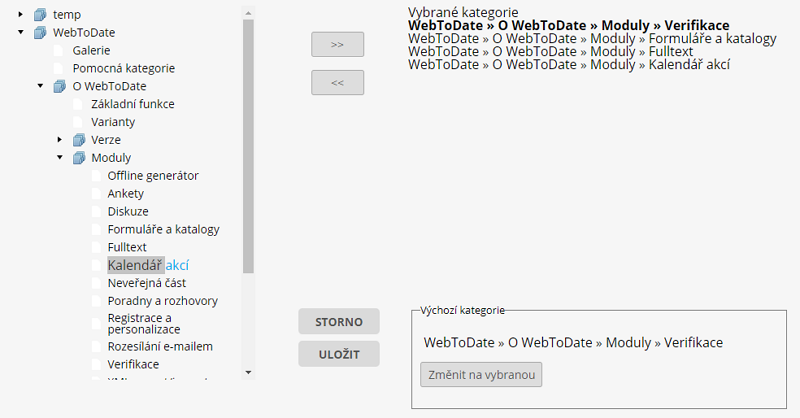The width and height of the screenshot is (800, 418).
Task: Collapse the O WebToDate tree node
Action: point(40,87)
